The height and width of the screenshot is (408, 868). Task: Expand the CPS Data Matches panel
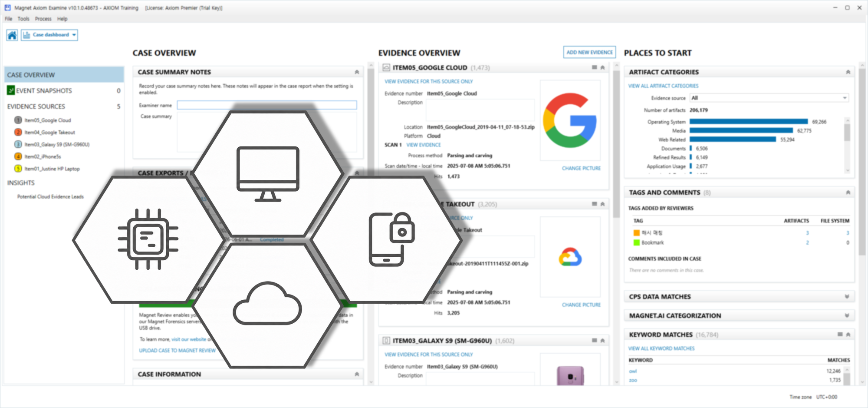click(847, 297)
